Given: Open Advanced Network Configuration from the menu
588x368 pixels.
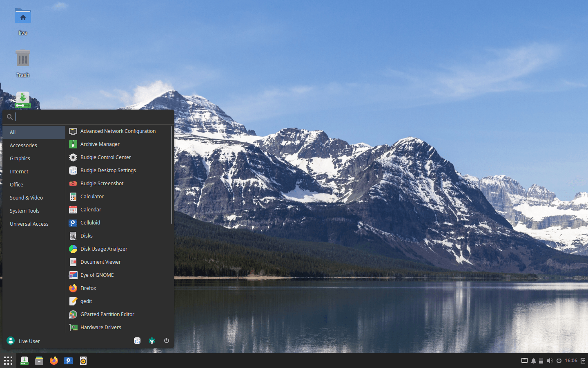Looking at the screenshot, I should 118,131.
